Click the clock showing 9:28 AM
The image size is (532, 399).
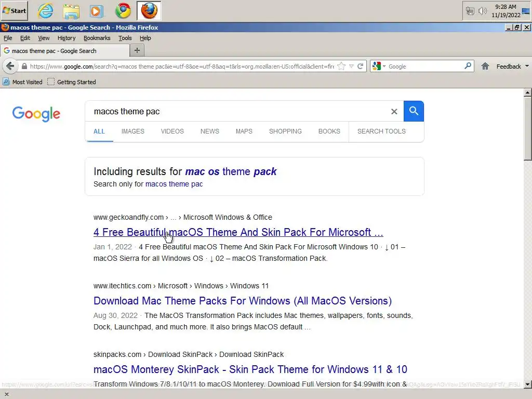pos(506,7)
